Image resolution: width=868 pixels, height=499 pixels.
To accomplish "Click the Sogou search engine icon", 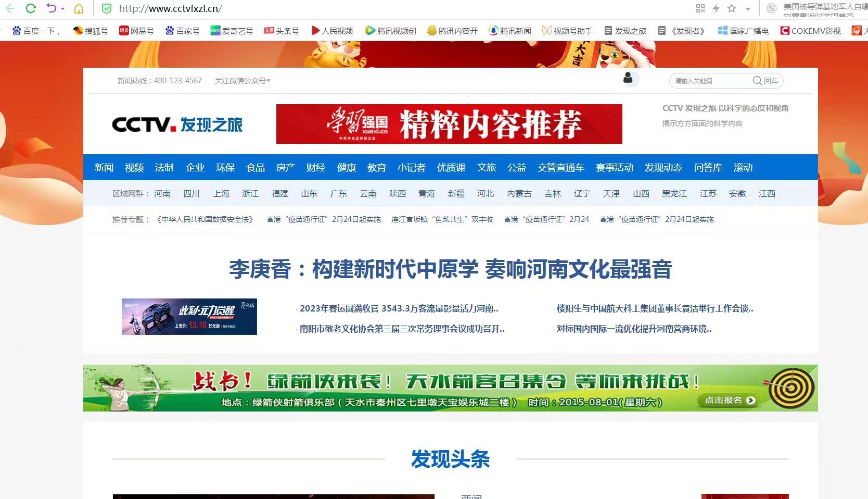I will tap(772, 8).
